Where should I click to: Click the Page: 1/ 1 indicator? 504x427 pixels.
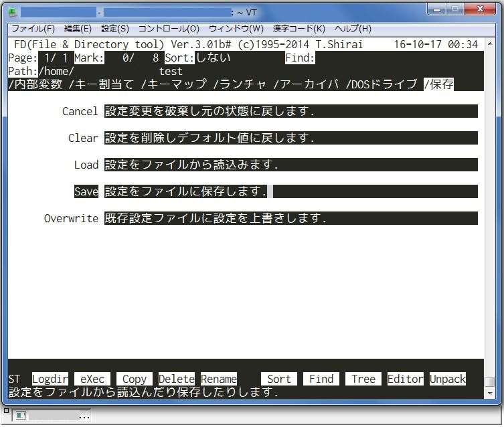[x=38, y=58]
